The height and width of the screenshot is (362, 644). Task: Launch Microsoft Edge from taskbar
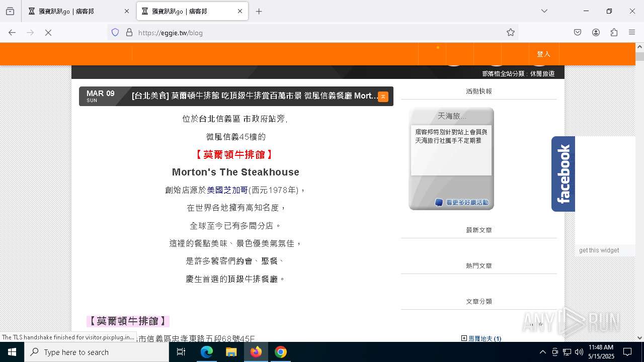[207, 352]
